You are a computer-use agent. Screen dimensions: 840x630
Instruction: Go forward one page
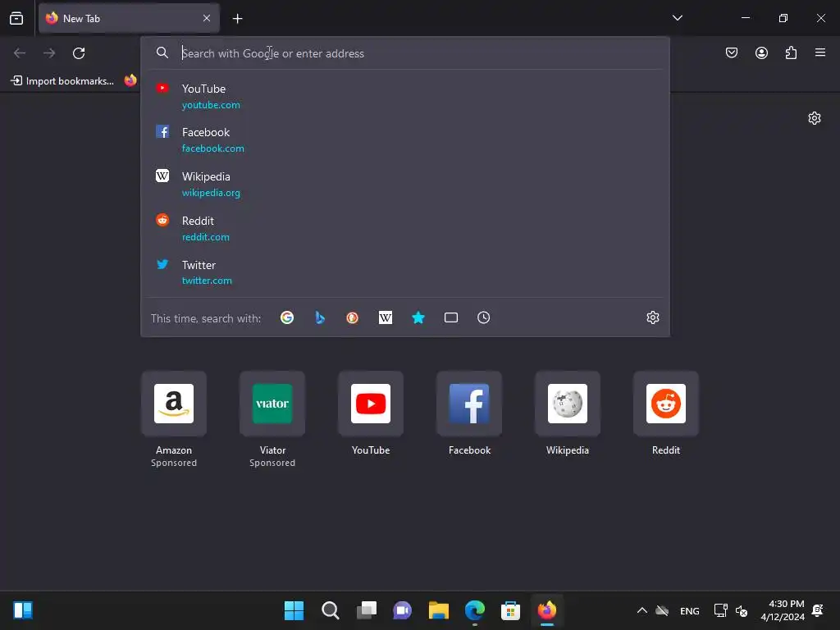49,53
